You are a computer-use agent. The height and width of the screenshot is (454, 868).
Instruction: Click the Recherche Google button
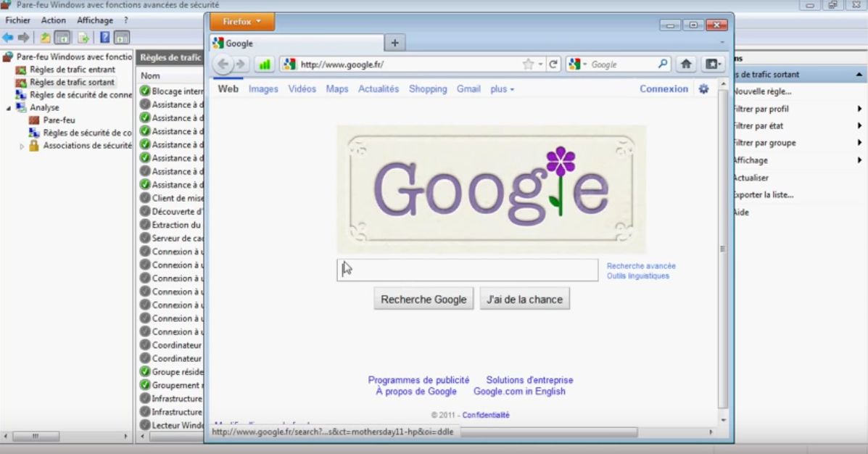click(423, 299)
